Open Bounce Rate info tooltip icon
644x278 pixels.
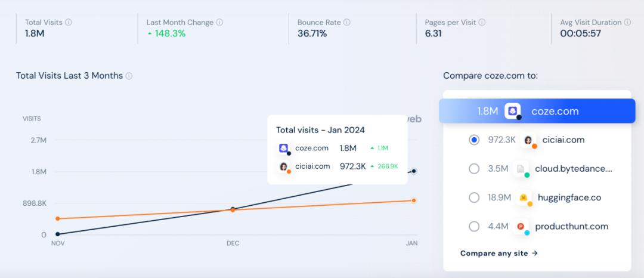(347, 22)
